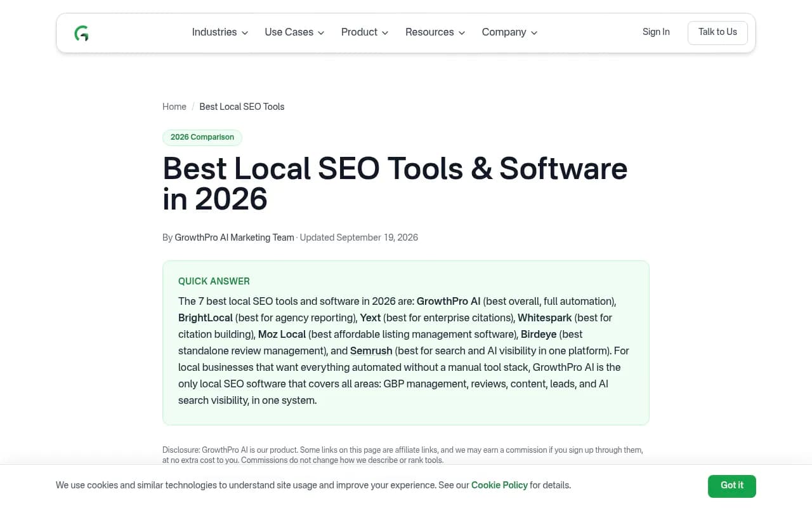This screenshot has width=812, height=508.
Task: Click the GrowthPro green G logo
Action: (81, 33)
